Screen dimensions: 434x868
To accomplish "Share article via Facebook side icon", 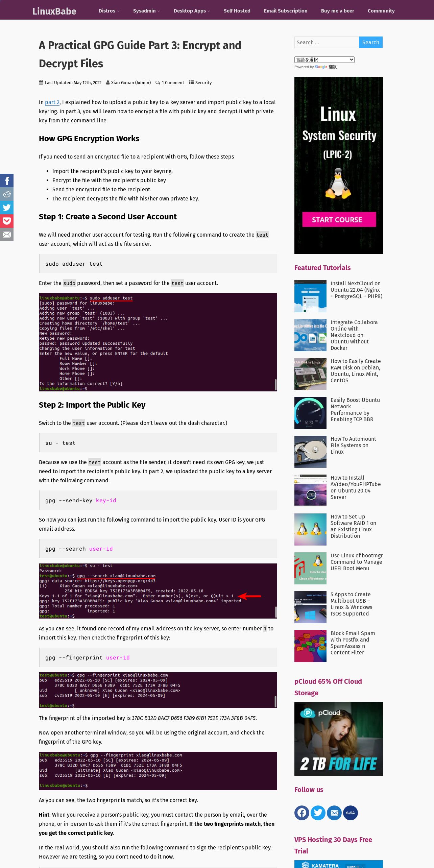I will click(x=7, y=180).
